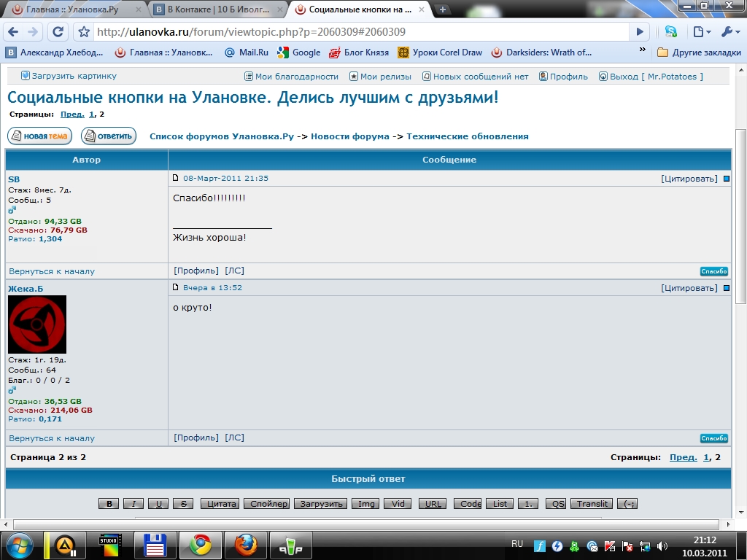
Task: Open Блог Князя bookmark
Action: click(x=359, y=52)
